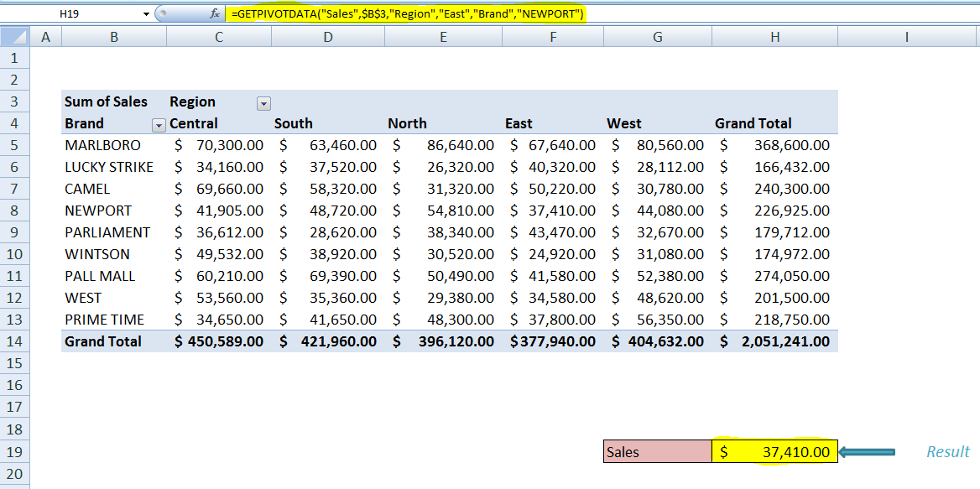Click CAMEL South value 58,320.00
980x489 pixels.
(x=328, y=190)
